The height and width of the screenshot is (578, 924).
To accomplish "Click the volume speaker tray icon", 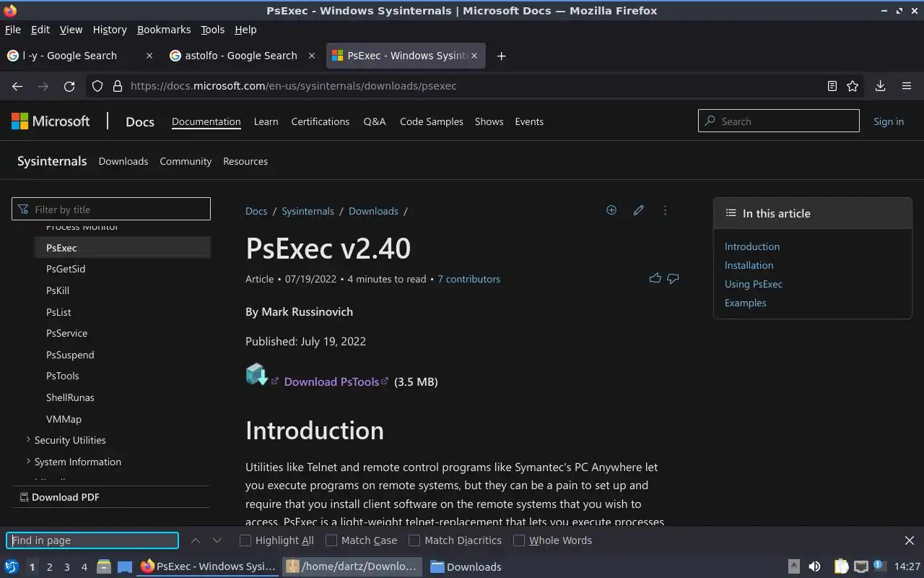I will pos(814,567).
